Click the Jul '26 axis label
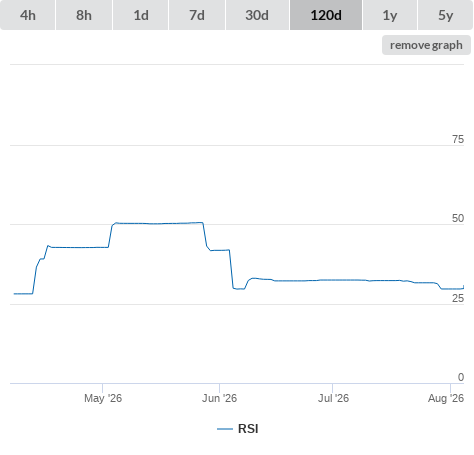 [333, 398]
